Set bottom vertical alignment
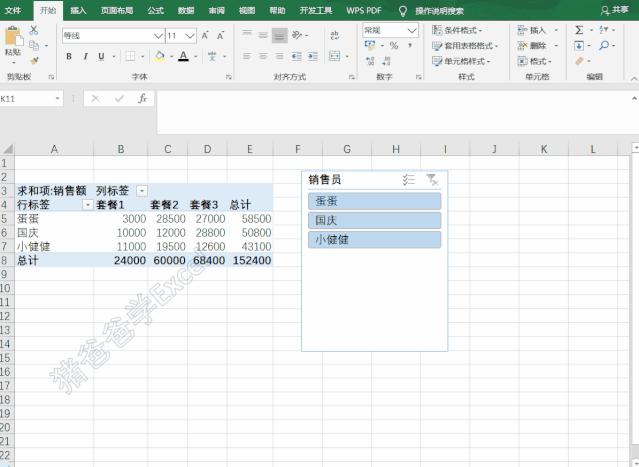This screenshot has width=639, height=467. pos(280,35)
